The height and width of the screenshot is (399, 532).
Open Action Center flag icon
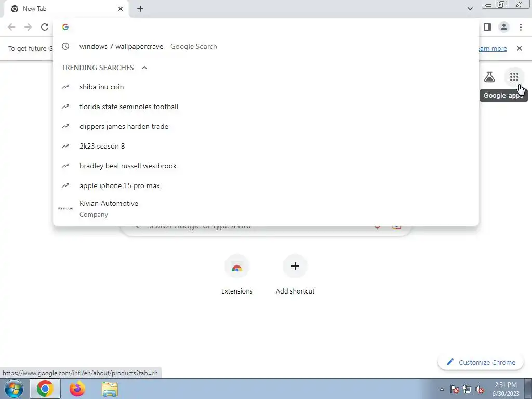coord(455,390)
